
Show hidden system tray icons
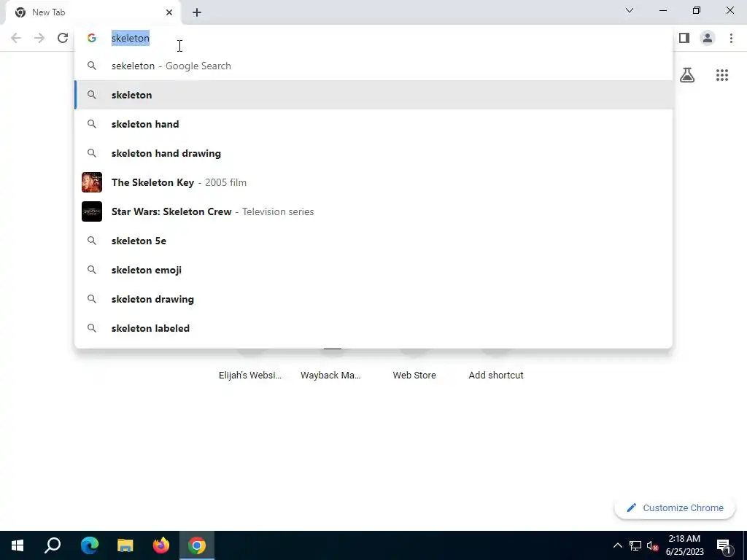[x=617, y=545]
